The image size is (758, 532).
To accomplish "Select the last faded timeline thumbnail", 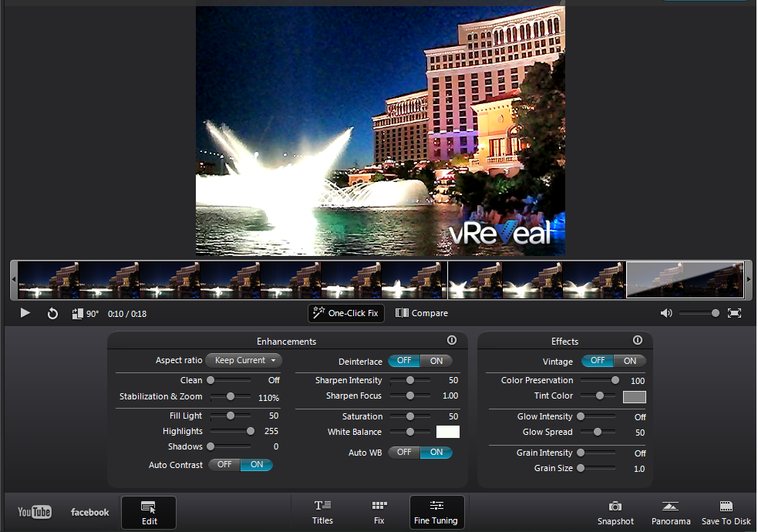I will [x=685, y=280].
